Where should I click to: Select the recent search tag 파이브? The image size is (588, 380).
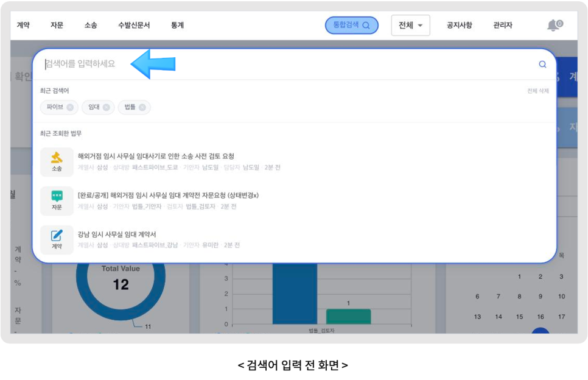coord(55,107)
